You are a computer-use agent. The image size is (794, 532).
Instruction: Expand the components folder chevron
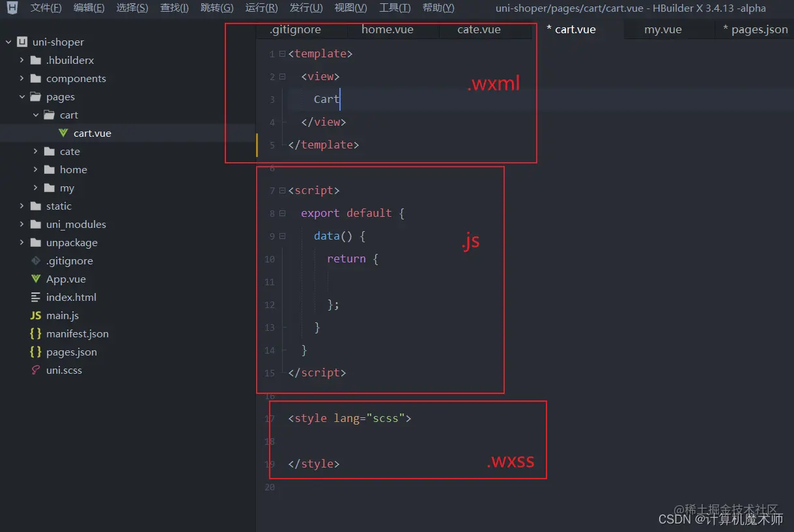click(21, 79)
